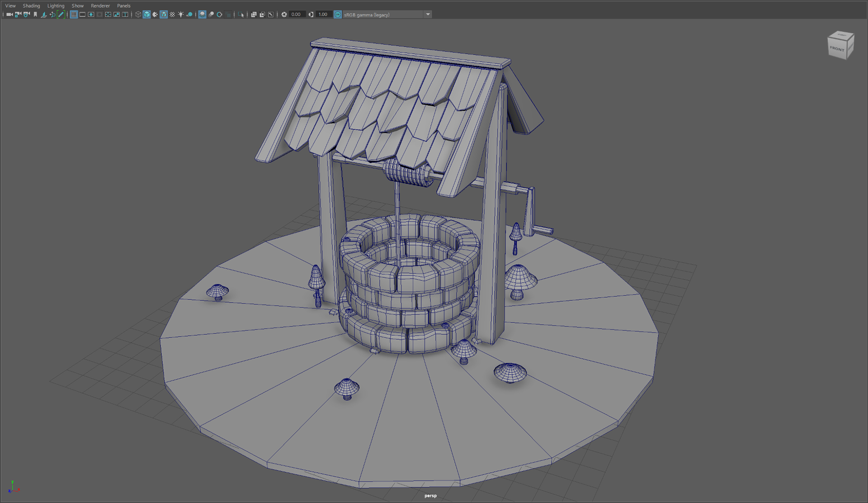This screenshot has height=503, width=868.
Task: Toggle the Gate Mask icon
Action: click(99, 14)
